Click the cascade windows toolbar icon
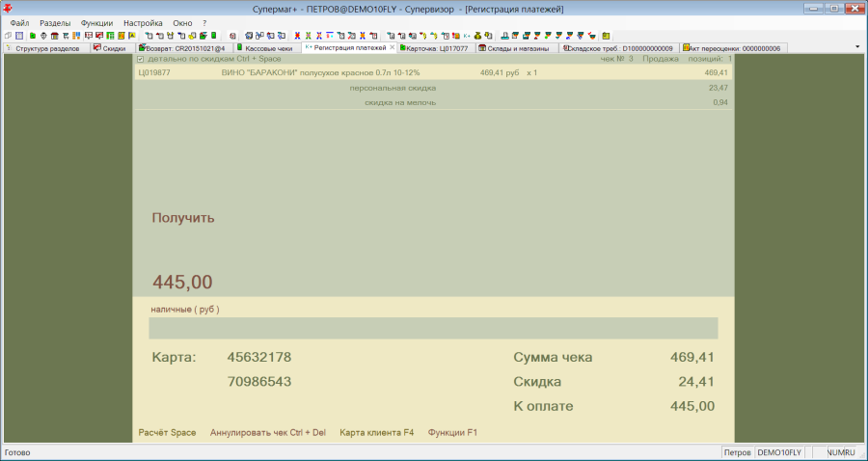The width and height of the screenshot is (868, 461). 8,36
